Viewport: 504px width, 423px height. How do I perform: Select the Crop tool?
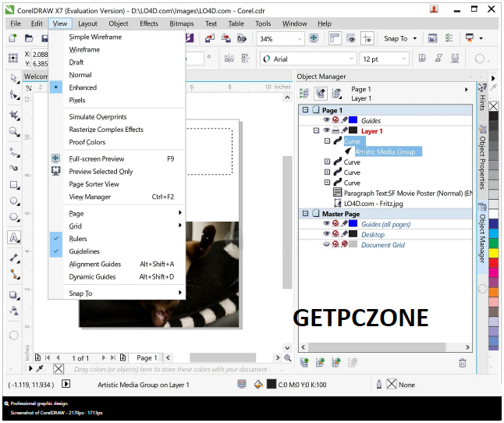pyautogui.click(x=14, y=115)
